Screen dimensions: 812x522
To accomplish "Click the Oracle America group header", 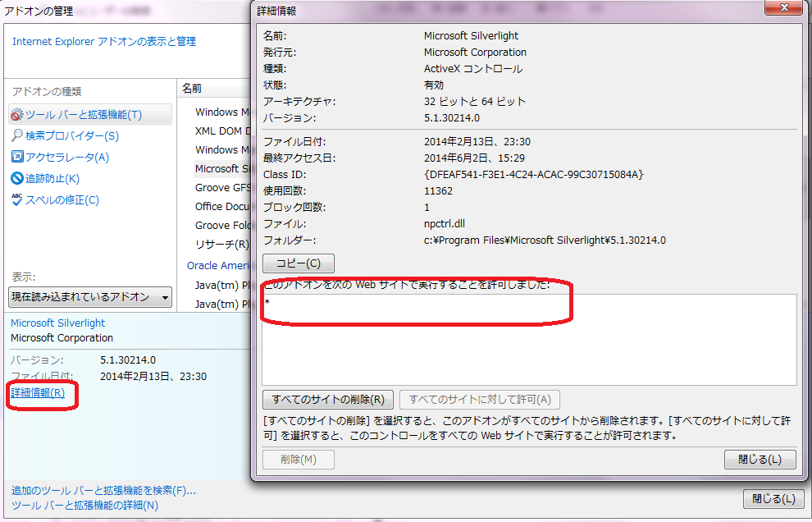I will (218, 265).
